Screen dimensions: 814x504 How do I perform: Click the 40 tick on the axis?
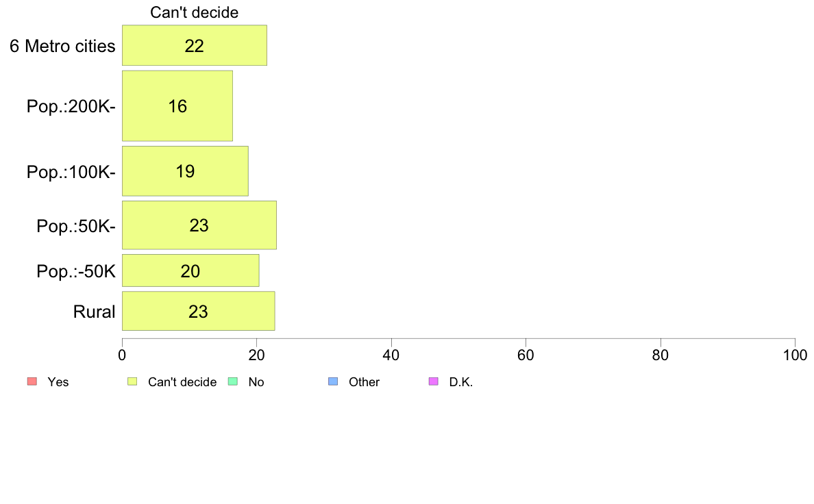pos(391,355)
